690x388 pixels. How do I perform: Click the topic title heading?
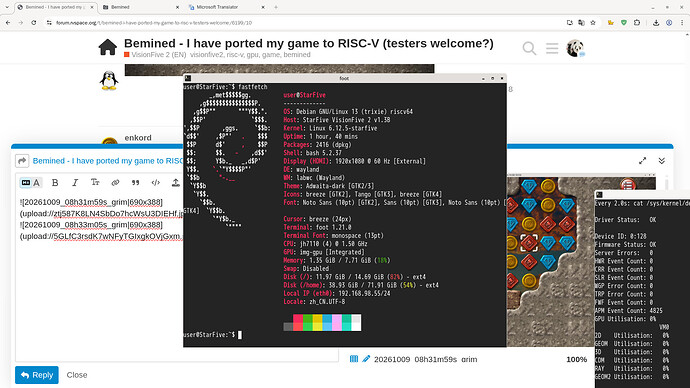point(308,43)
